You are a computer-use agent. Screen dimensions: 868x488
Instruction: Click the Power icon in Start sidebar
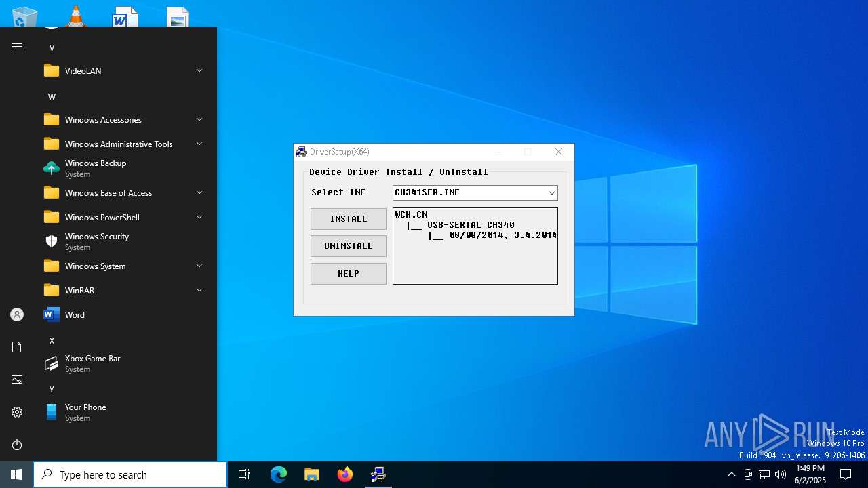tap(17, 445)
